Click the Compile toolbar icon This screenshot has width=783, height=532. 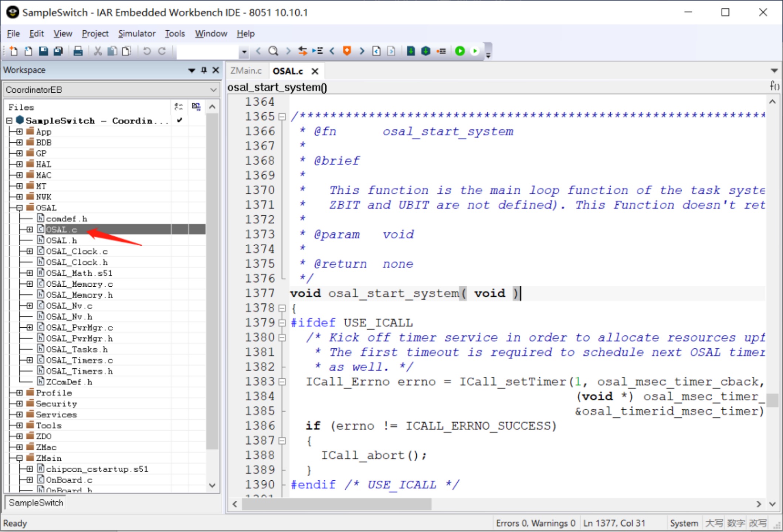[x=411, y=51]
